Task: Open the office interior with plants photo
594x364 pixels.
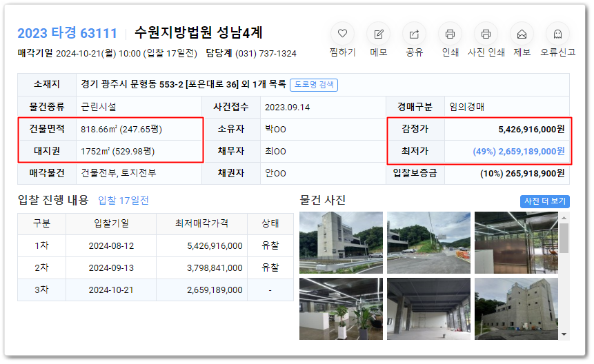Action: (x=341, y=309)
